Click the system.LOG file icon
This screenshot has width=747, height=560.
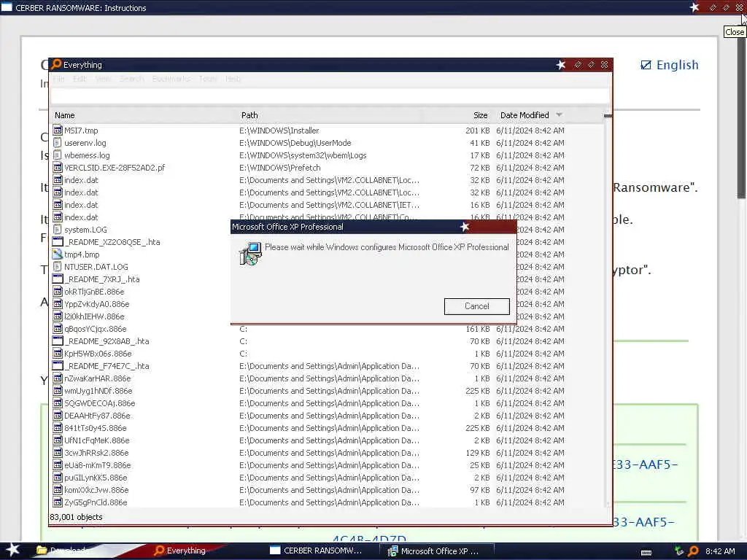58,229
